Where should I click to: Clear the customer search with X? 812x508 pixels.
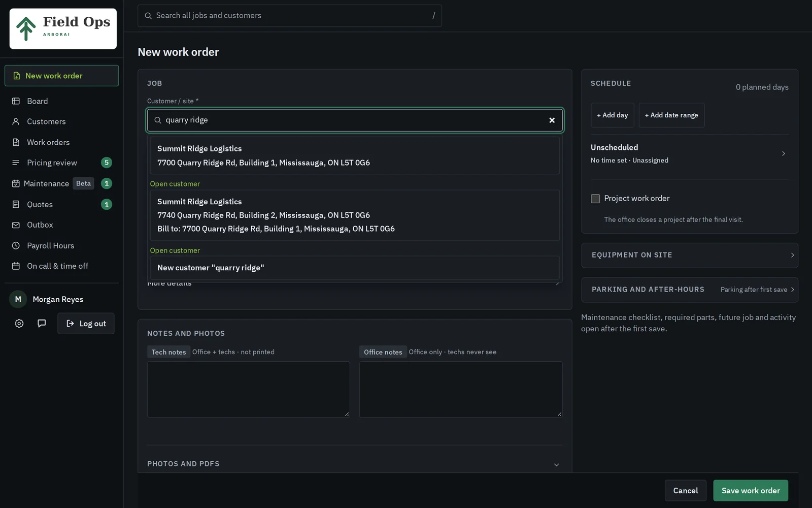coord(552,120)
